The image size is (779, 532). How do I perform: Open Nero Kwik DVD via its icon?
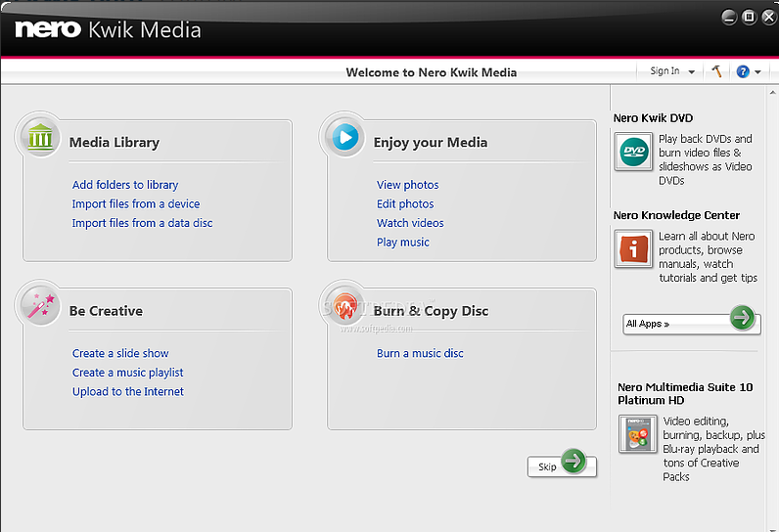[x=633, y=151]
